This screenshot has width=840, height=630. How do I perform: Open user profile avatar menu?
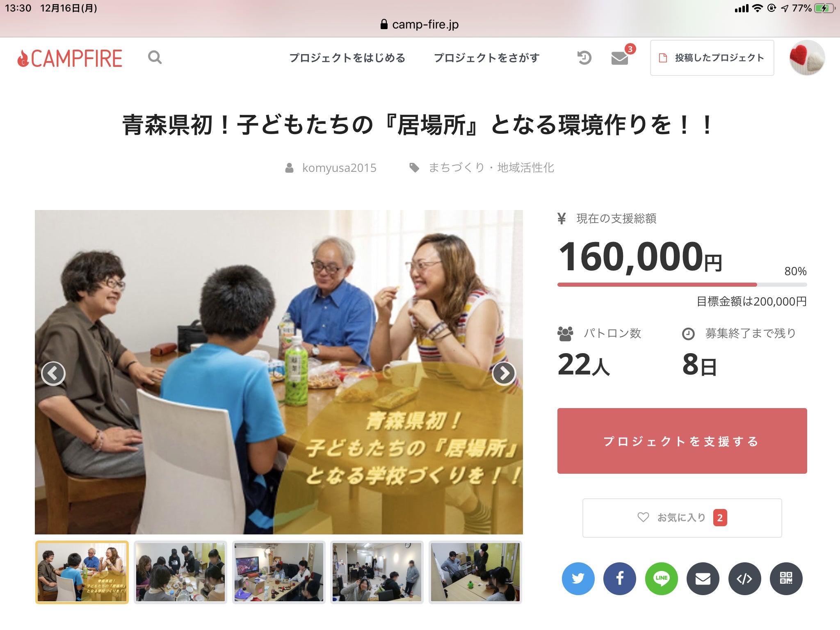pyautogui.click(x=807, y=58)
